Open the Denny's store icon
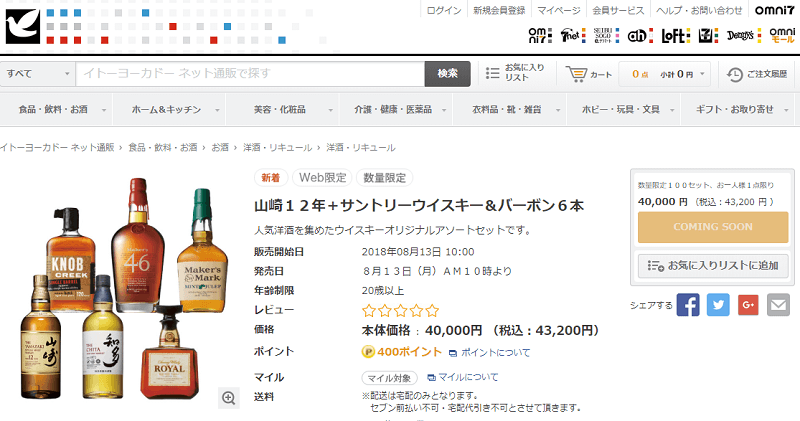 [x=743, y=35]
